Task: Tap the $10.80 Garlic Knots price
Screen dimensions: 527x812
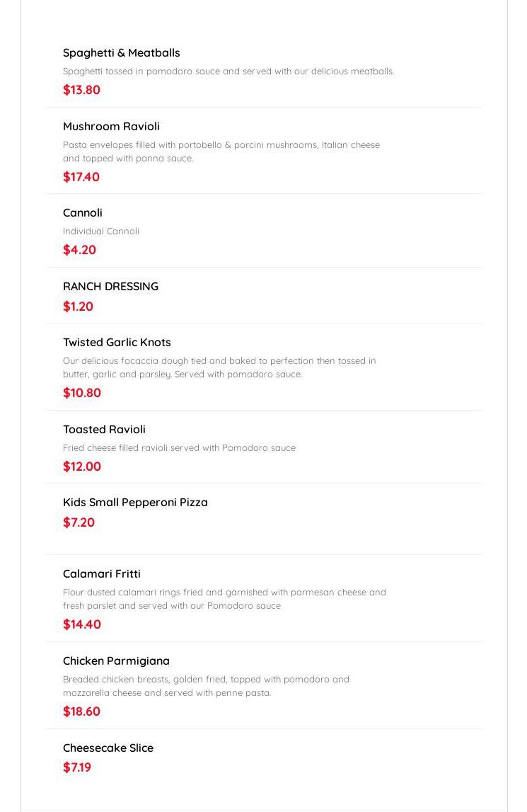Action: tap(82, 393)
